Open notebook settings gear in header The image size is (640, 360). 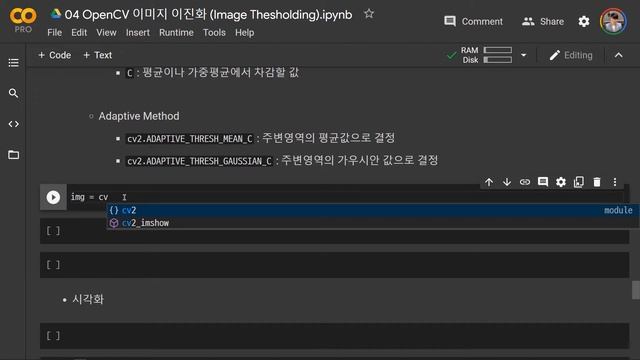(x=584, y=21)
